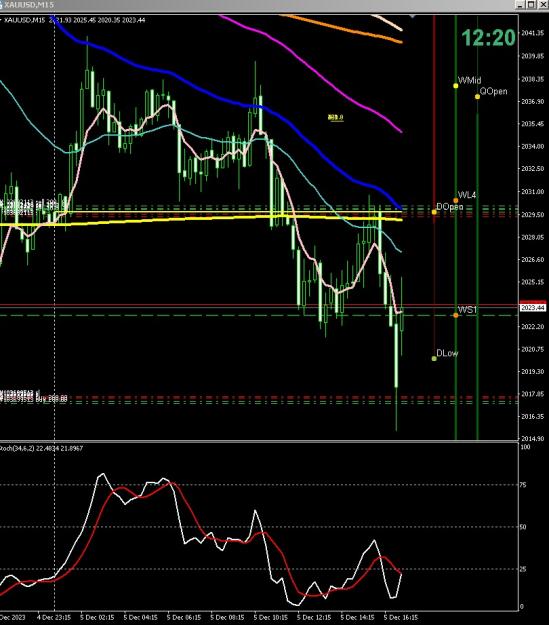The height and width of the screenshot is (625, 549).
Task: Click the current price label 2023.44
Action: pos(533,308)
